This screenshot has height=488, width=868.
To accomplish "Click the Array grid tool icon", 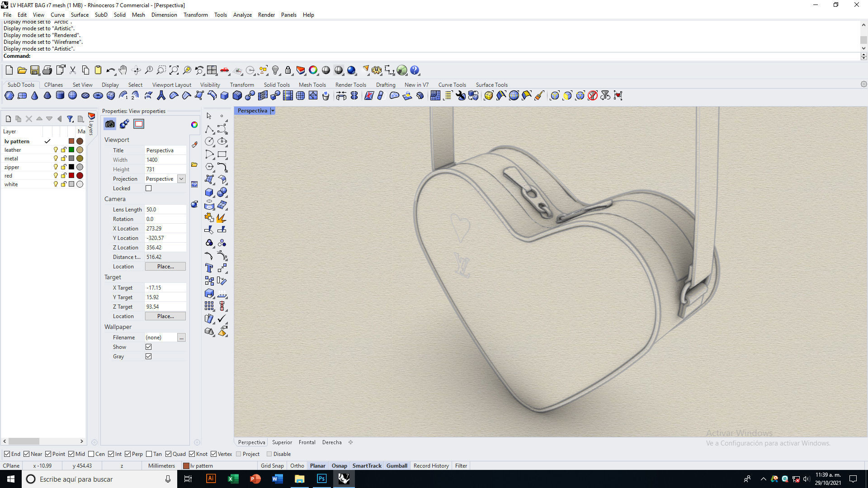I will click(209, 306).
